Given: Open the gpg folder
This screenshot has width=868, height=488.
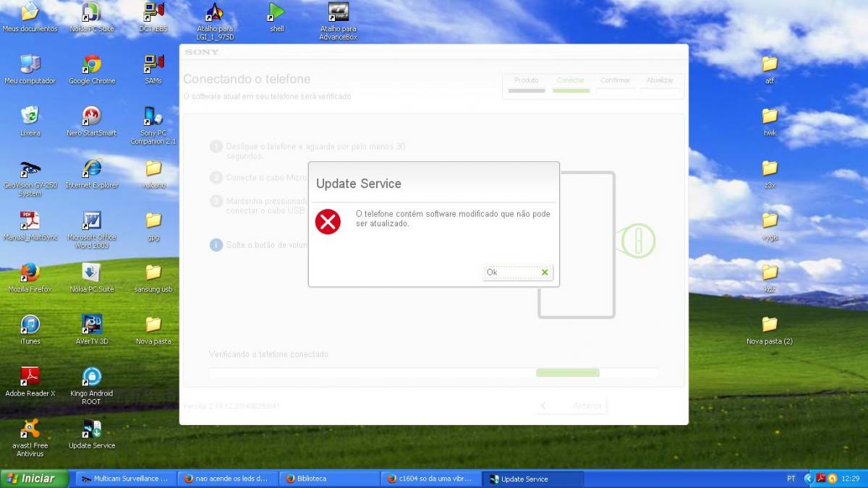Looking at the screenshot, I should pyautogui.click(x=153, y=226).
